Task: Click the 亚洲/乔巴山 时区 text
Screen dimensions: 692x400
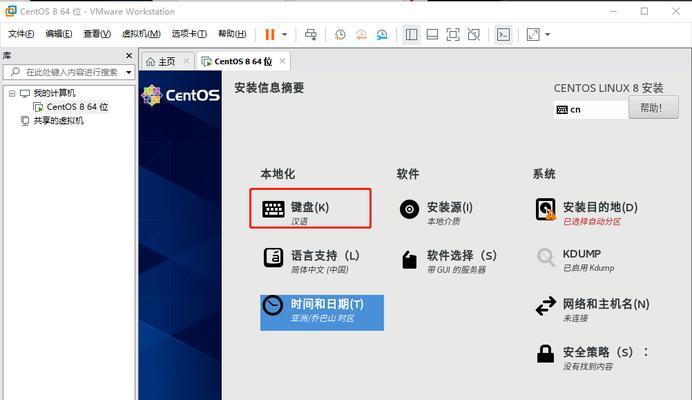Action: (322, 318)
